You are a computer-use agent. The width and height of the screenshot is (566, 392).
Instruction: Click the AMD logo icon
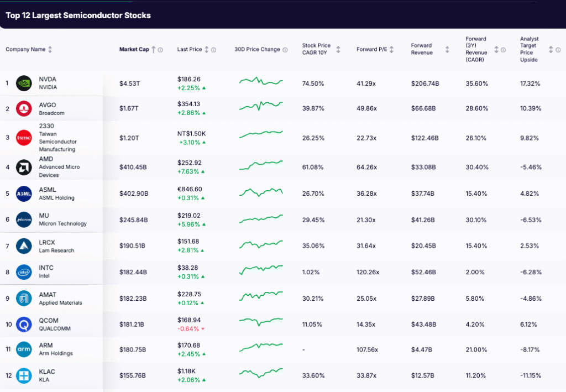(23, 167)
